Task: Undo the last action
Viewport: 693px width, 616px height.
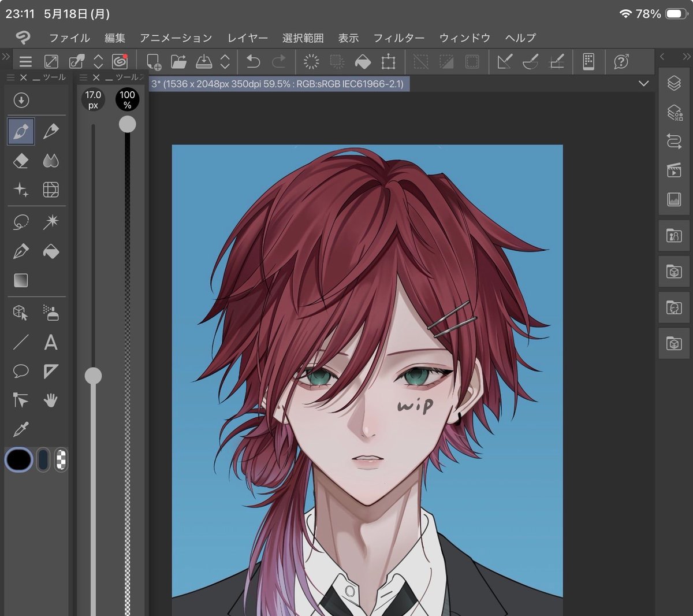Action: 254,61
